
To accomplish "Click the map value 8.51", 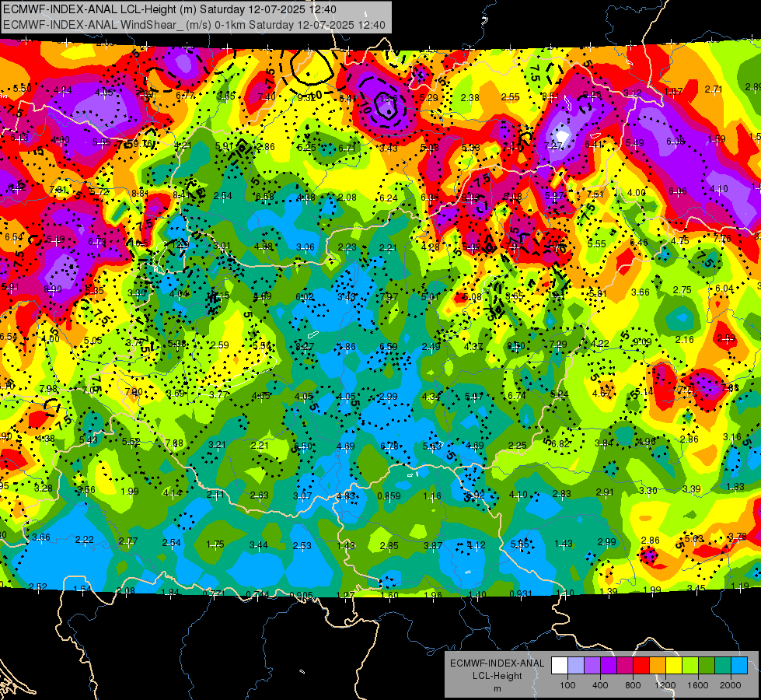I will pyautogui.click(x=550, y=96).
